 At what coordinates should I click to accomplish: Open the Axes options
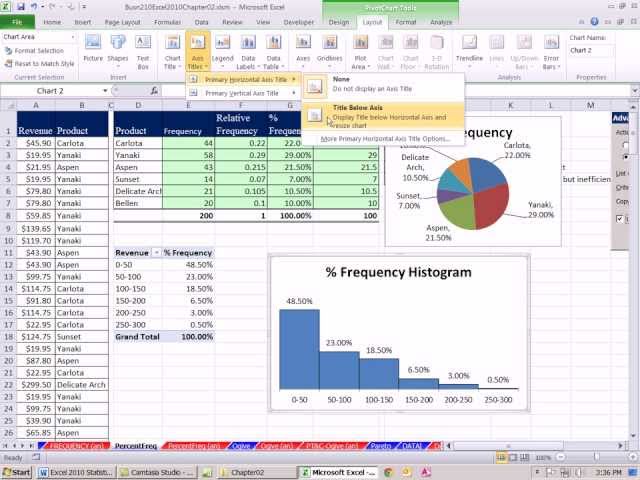[303, 51]
